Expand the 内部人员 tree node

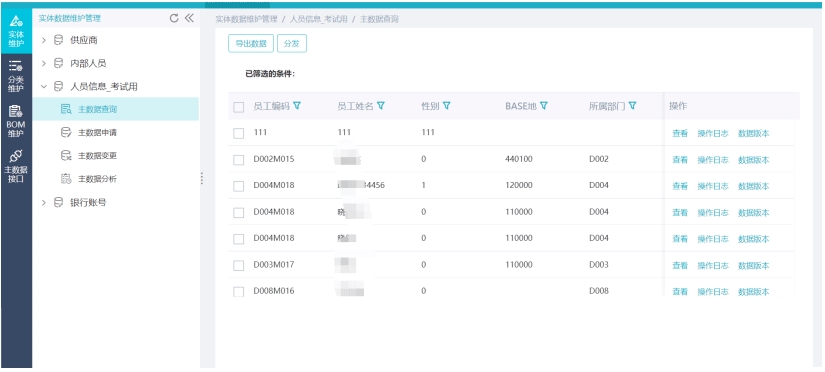(x=44, y=63)
